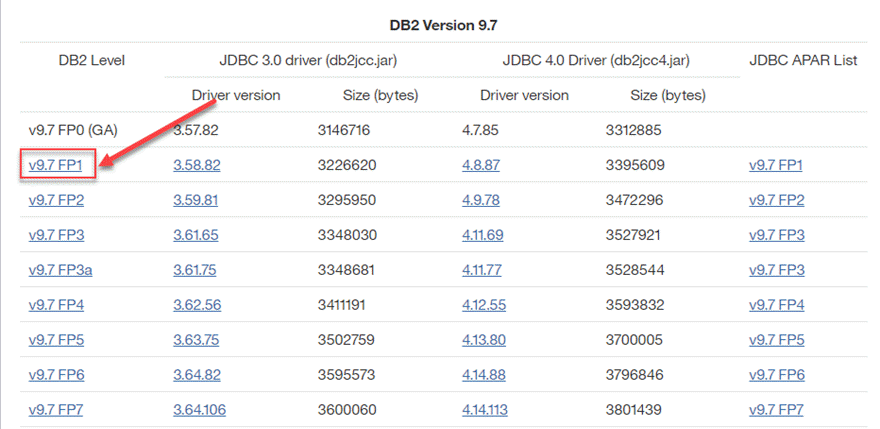Download JDBC 3.0 driver version 3.64.106

[200, 410]
